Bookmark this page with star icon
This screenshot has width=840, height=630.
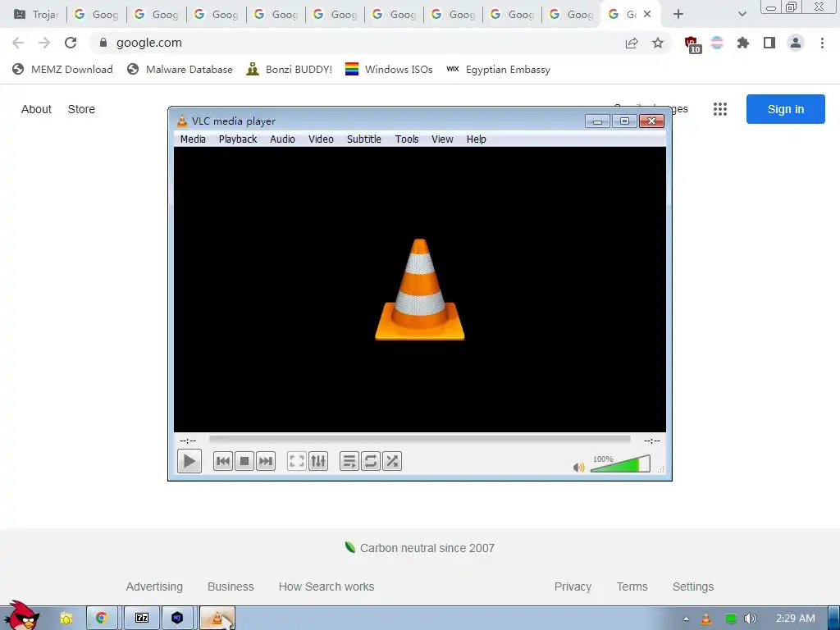click(x=658, y=43)
